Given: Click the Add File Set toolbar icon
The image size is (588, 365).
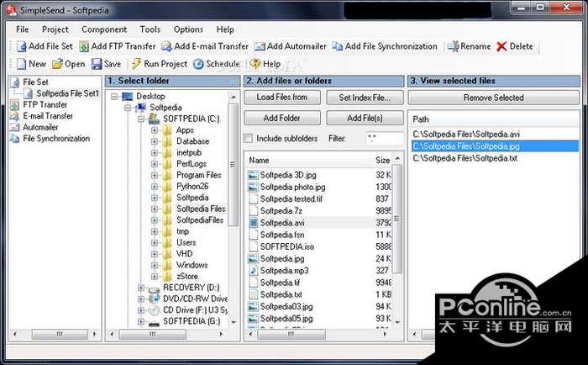Looking at the screenshot, I should pyautogui.click(x=21, y=46).
